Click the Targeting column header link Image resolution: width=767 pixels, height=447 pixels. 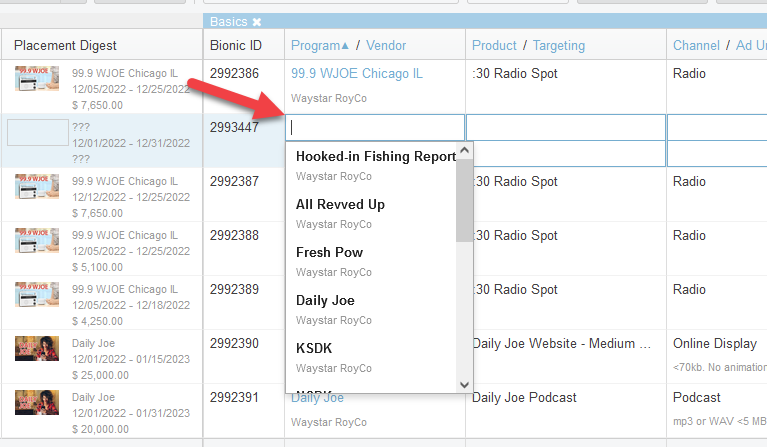click(558, 45)
